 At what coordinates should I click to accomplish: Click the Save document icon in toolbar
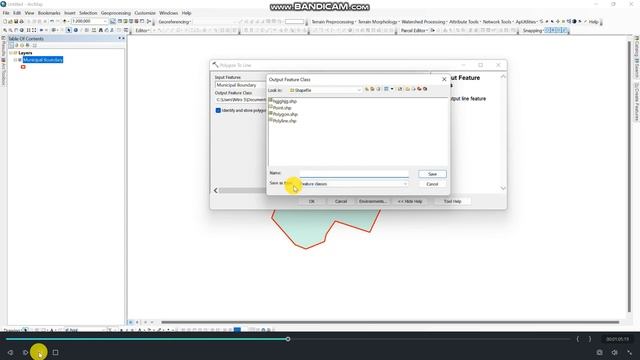click(x=16, y=22)
